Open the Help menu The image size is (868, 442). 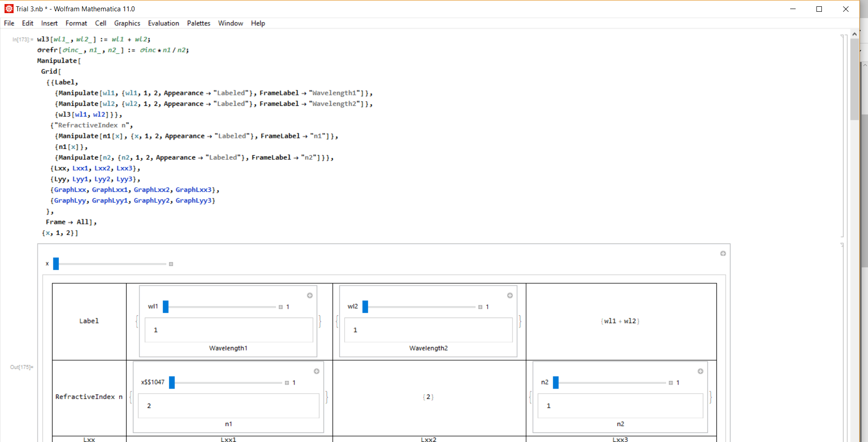[x=258, y=23]
